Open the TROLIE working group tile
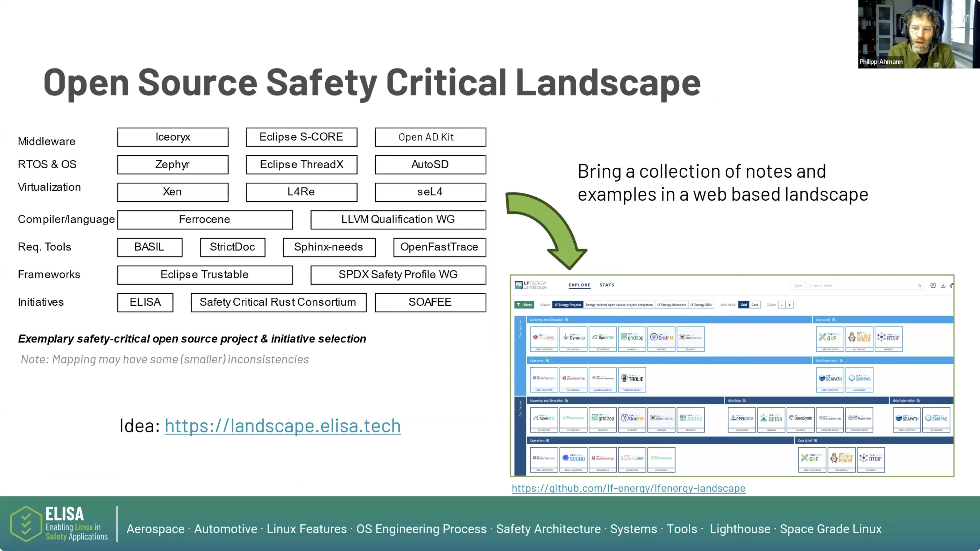Viewport: 980px width, 551px height. point(632,379)
